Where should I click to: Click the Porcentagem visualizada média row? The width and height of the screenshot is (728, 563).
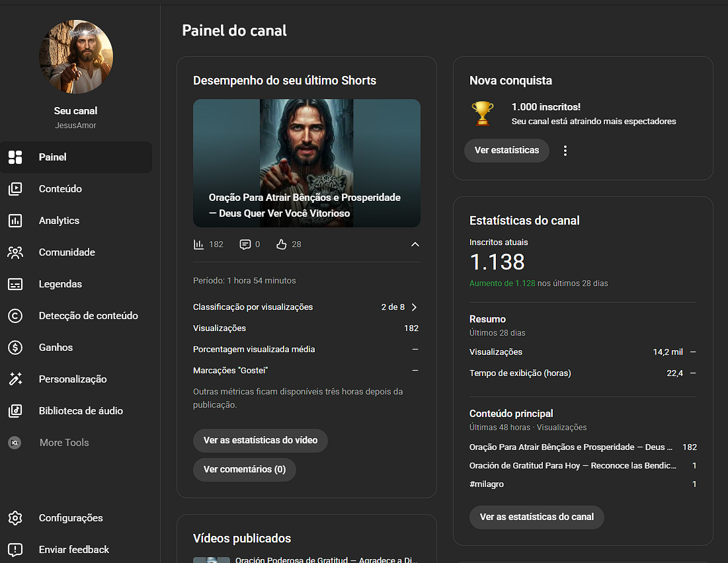306,350
